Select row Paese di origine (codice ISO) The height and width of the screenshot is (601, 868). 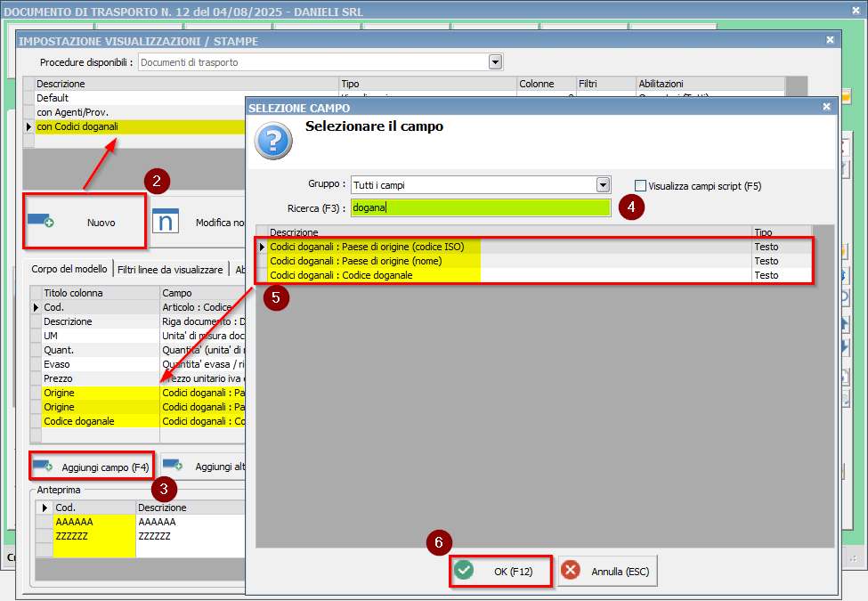[367, 247]
